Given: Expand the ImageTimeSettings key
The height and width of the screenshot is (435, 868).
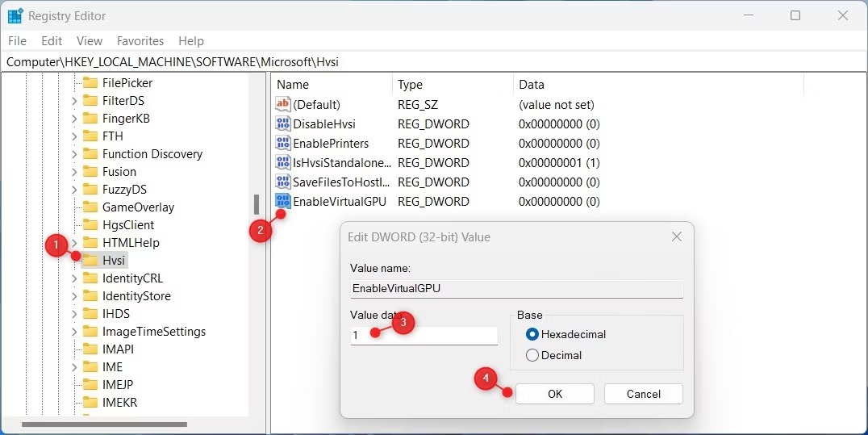Looking at the screenshot, I should [74, 332].
